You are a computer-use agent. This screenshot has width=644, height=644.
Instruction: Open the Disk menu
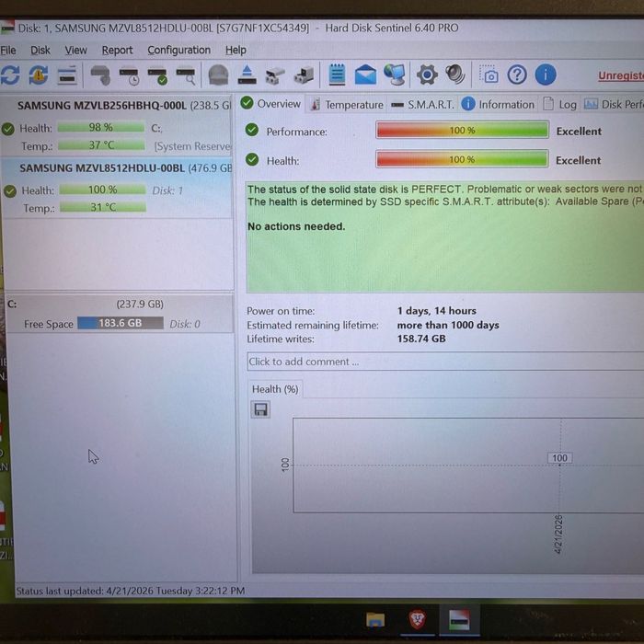coord(40,51)
